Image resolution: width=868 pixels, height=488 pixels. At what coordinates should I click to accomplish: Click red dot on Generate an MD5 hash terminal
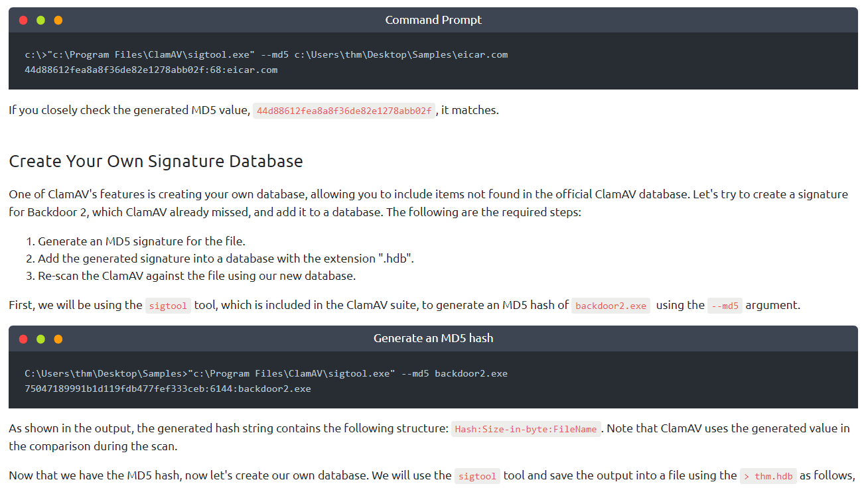(23, 339)
